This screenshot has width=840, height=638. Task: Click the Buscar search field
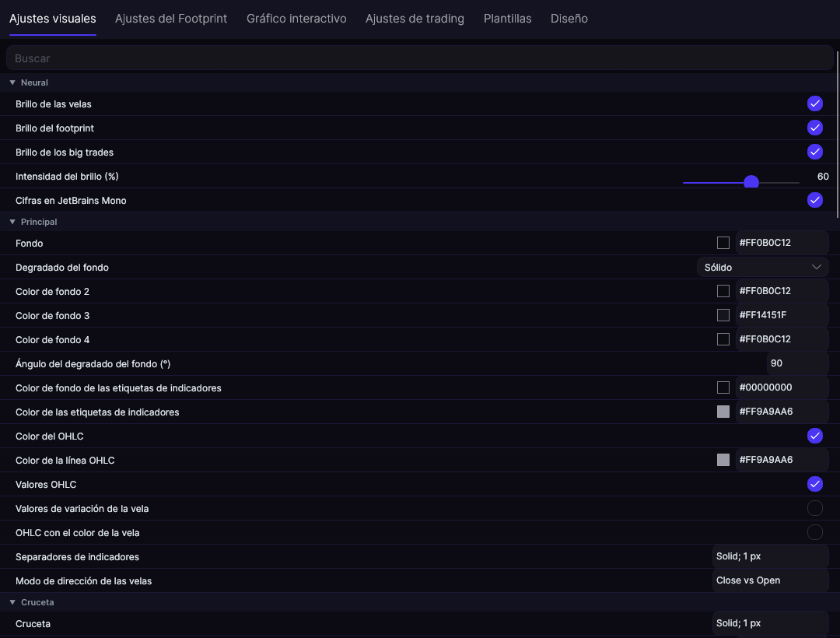coord(419,58)
